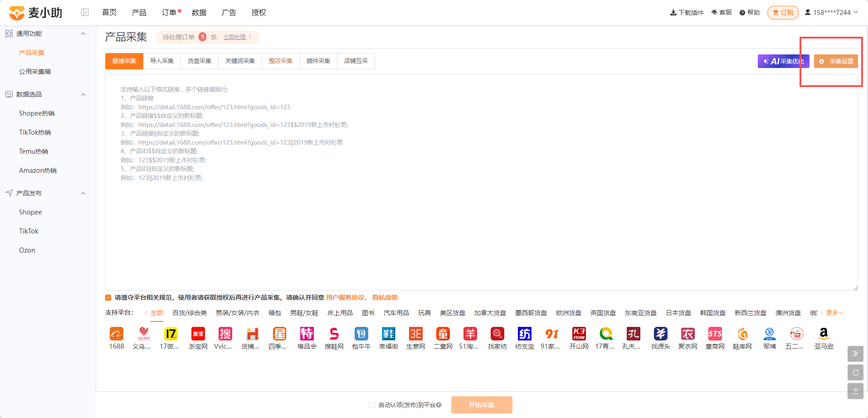Click the 订购 purchase button
The height and width of the screenshot is (418, 868).
783,13
